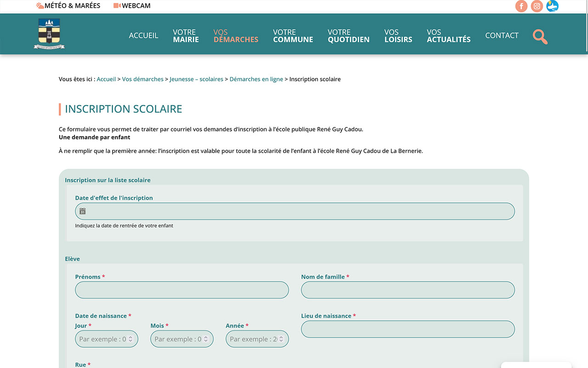Go to Démarches en ligne breadcrumb
Image resolution: width=588 pixels, height=368 pixels.
coord(256,79)
